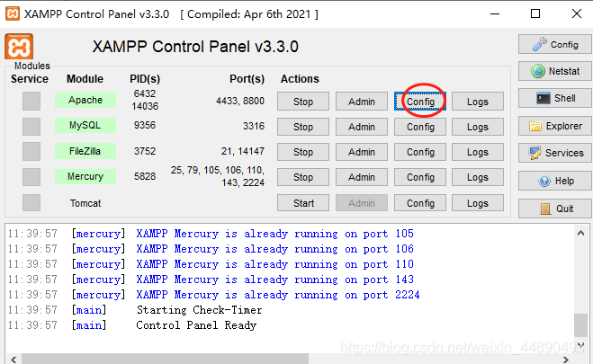
Task: Open Apache Config menu
Action: pos(420,102)
